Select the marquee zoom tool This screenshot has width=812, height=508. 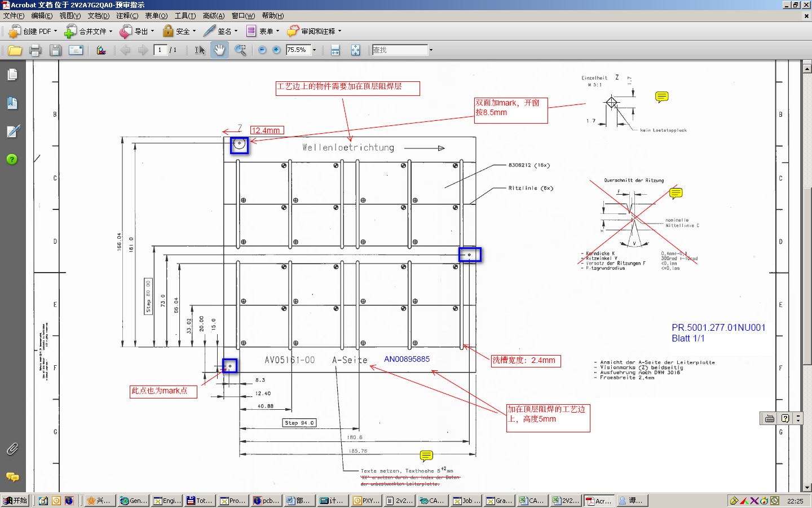coord(240,50)
